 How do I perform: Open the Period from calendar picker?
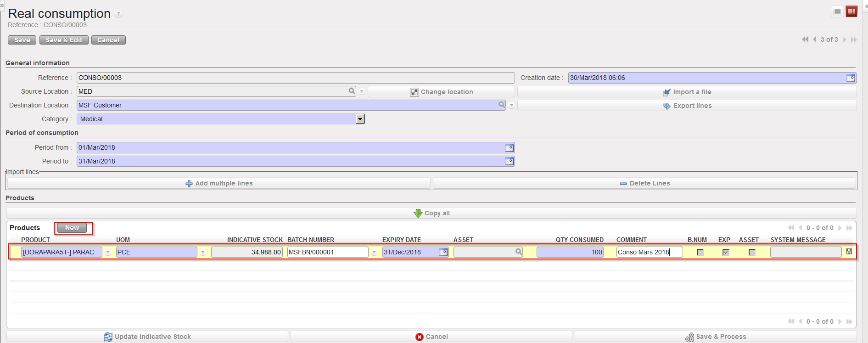pos(509,148)
